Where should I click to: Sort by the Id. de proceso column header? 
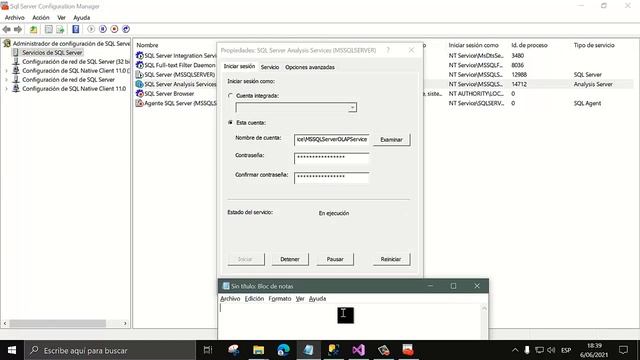529,45
